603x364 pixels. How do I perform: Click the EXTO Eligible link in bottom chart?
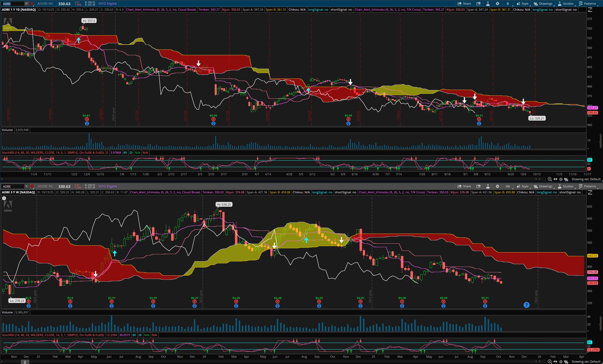tap(108, 186)
